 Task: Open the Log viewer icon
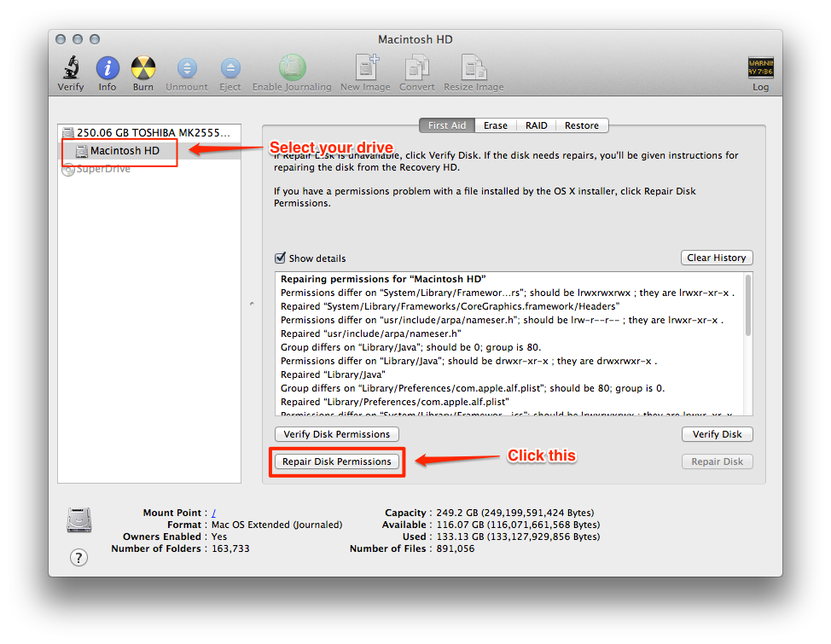(x=760, y=68)
